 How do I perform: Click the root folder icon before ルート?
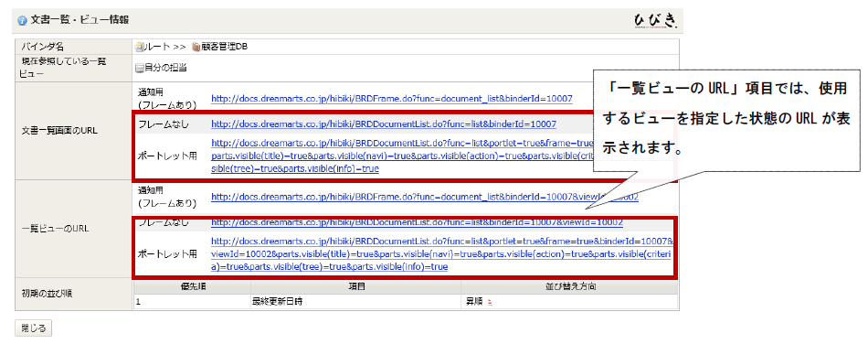point(138,47)
